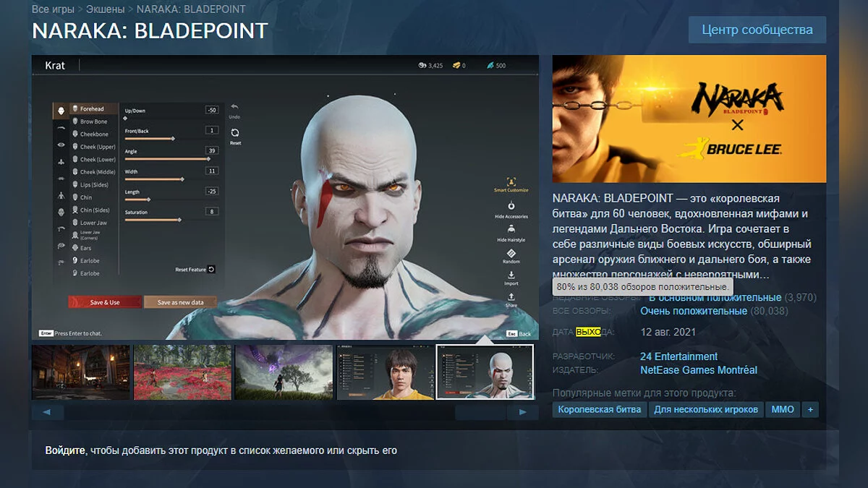Select the nose category icon

point(61,162)
